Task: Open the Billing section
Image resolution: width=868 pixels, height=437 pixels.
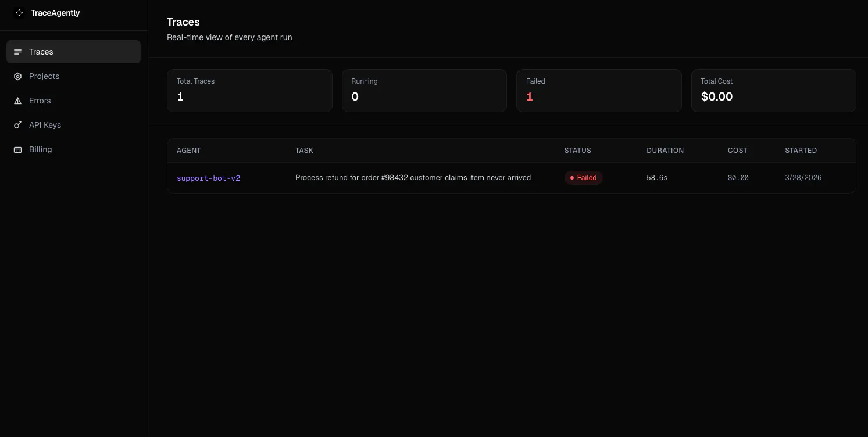Action: [73, 149]
